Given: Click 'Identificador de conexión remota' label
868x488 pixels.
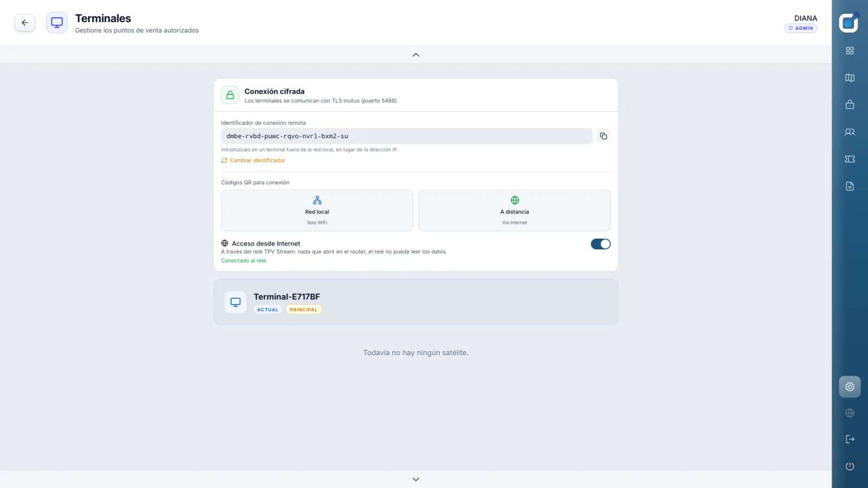Looking at the screenshot, I should click(263, 123).
